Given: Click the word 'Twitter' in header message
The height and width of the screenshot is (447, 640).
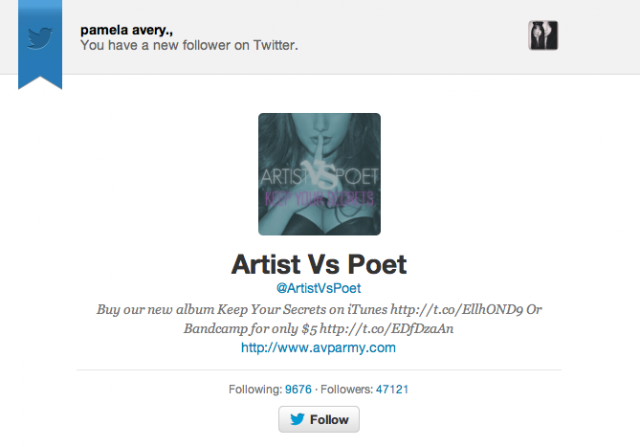Looking at the screenshot, I should [x=276, y=45].
